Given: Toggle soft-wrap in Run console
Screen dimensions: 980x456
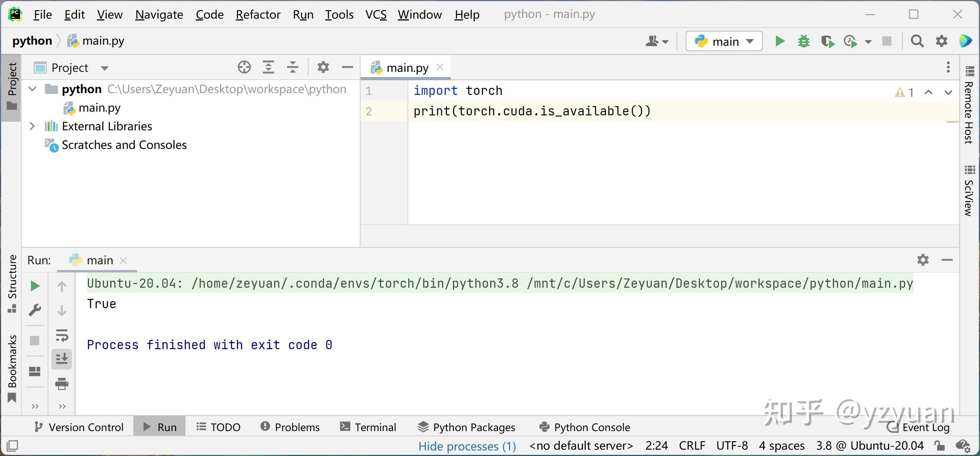Looking at the screenshot, I should pos(61,335).
